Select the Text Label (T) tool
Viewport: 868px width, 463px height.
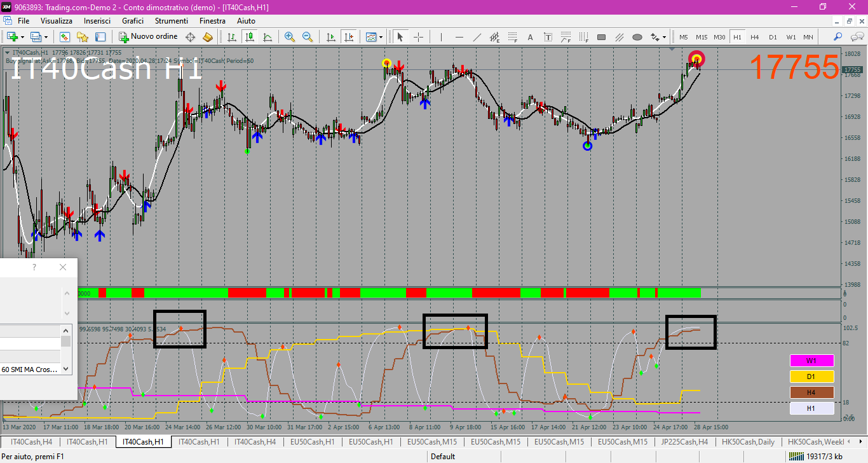(x=548, y=37)
